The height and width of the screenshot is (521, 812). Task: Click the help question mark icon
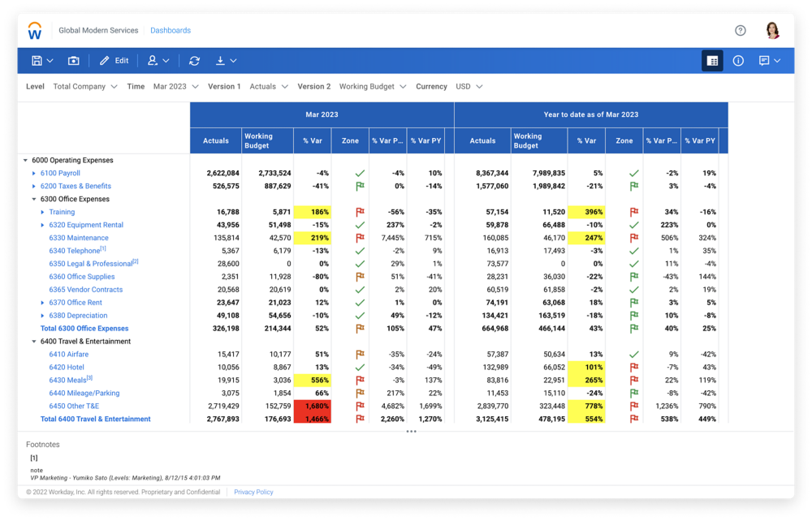[741, 31]
